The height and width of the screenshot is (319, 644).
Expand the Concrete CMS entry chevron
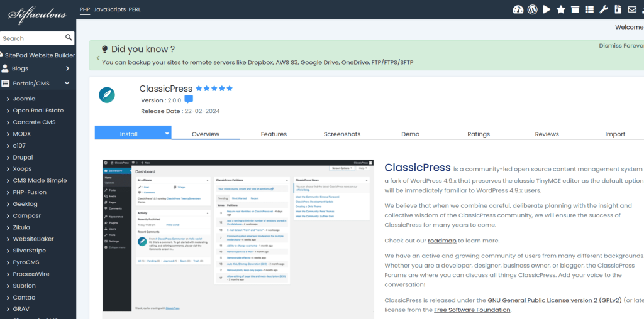coord(8,122)
